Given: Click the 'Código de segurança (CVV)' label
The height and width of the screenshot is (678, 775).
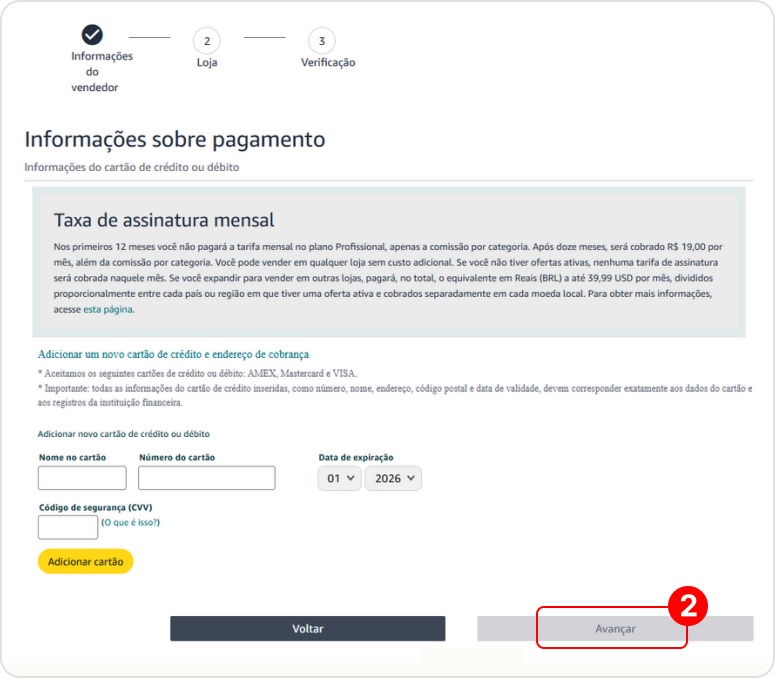Looking at the screenshot, I should [x=95, y=508].
